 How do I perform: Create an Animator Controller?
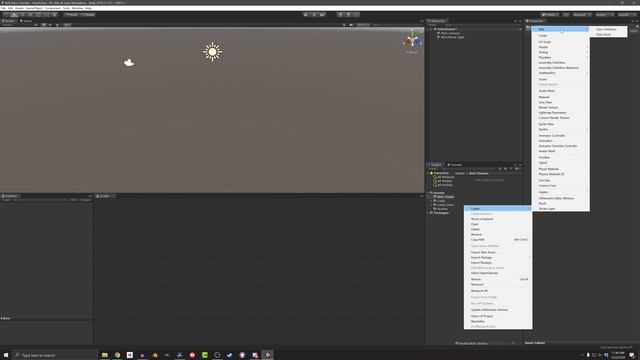click(x=560, y=136)
